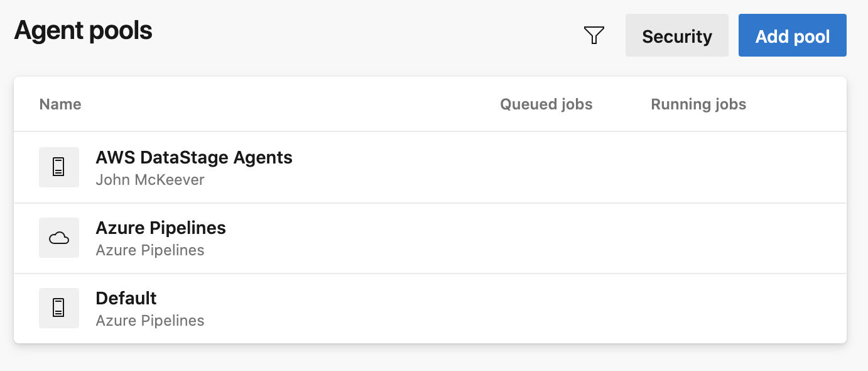
Task: Click the Queued jobs cell in Azure Pipelines row
Action: [x=546, y=238]
